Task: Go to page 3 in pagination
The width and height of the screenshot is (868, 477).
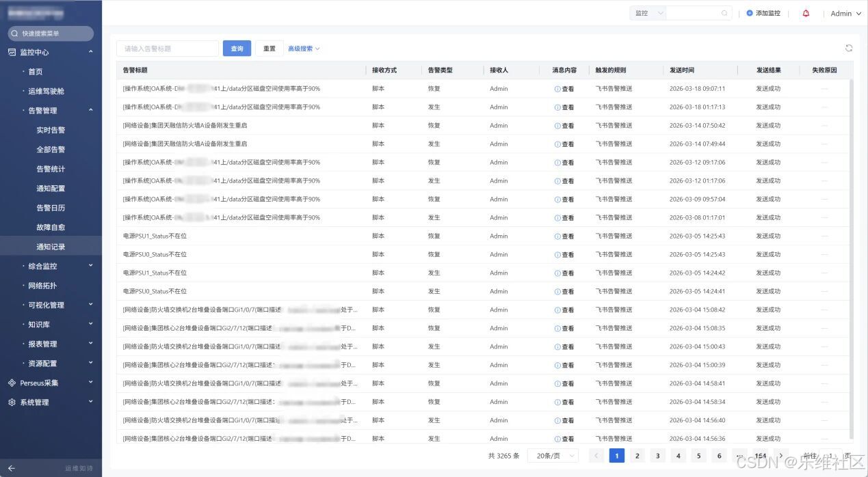Action: pos(657,456)
